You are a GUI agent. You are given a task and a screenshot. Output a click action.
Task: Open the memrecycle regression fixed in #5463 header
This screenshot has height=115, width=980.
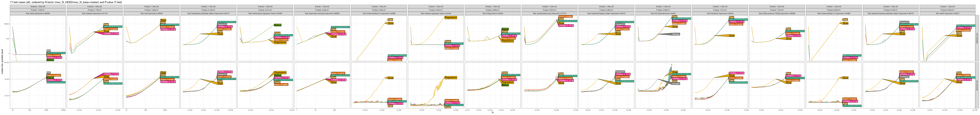point(265,13)
